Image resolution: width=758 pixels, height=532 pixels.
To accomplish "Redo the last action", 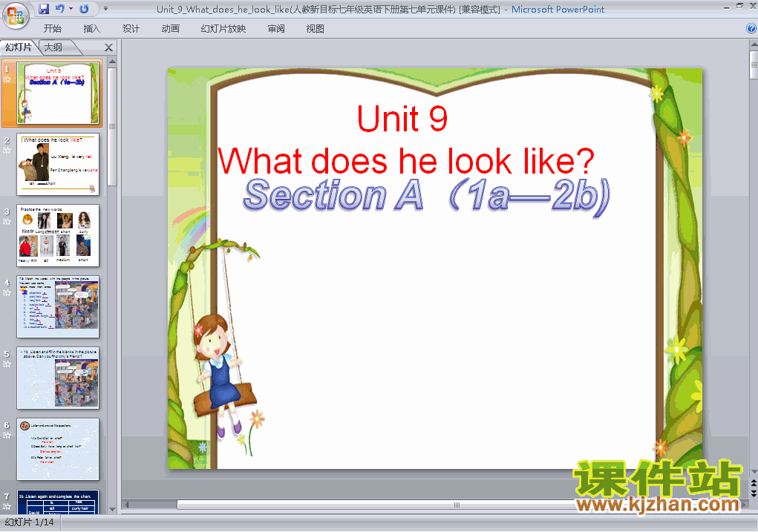I will tap(84, 9).
